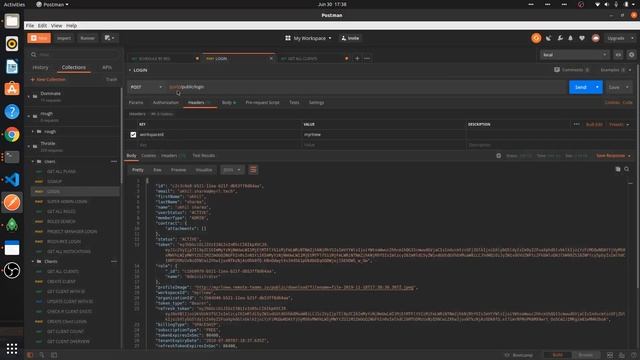Open Users folder ellipsis options
The height and width of the screenshot is (360, 640).
click(114, 162)
